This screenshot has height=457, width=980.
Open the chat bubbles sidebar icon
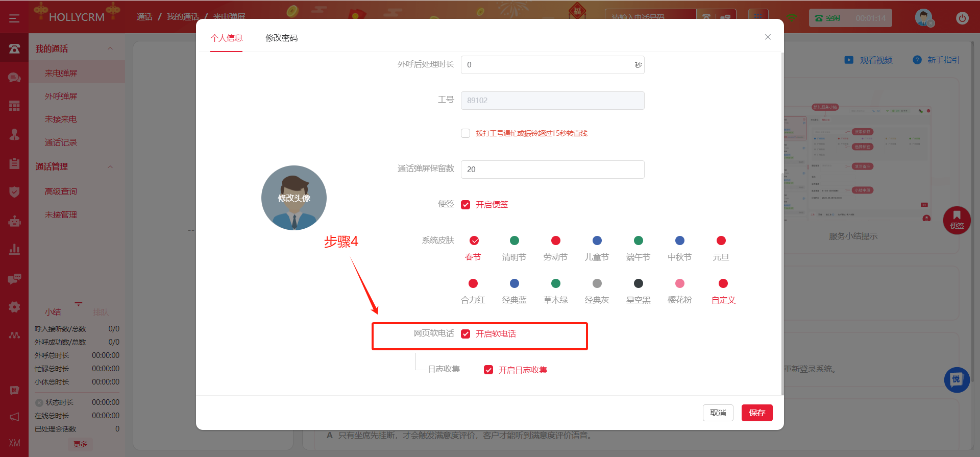point(14,78)
